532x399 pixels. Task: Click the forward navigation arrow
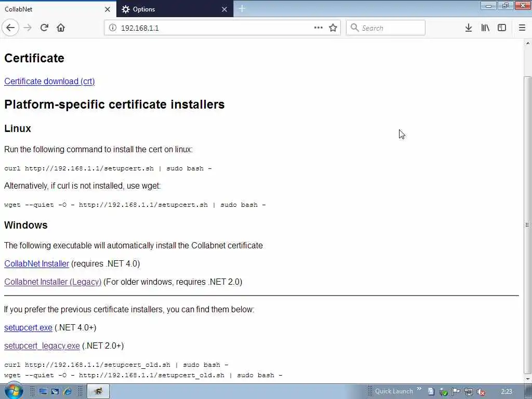(x=28, y=28)
